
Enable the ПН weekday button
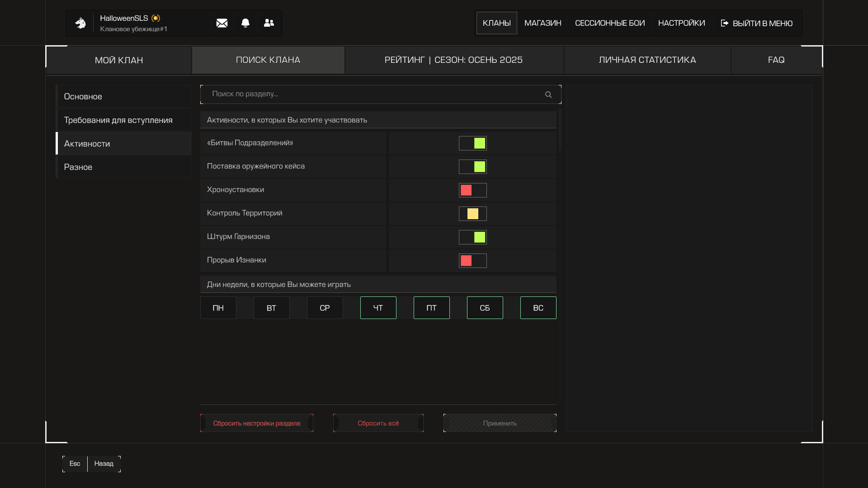click(218, 308)
